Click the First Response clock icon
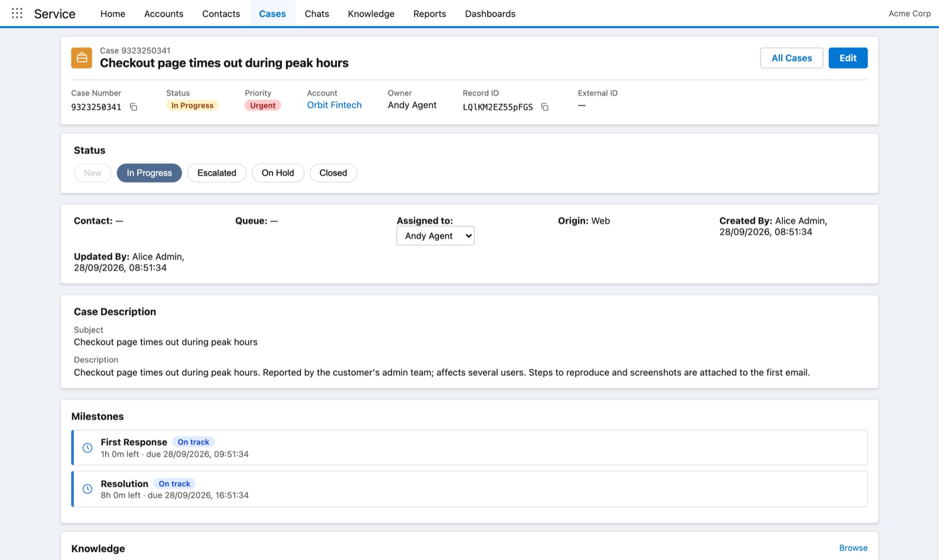 pos(87,448)
